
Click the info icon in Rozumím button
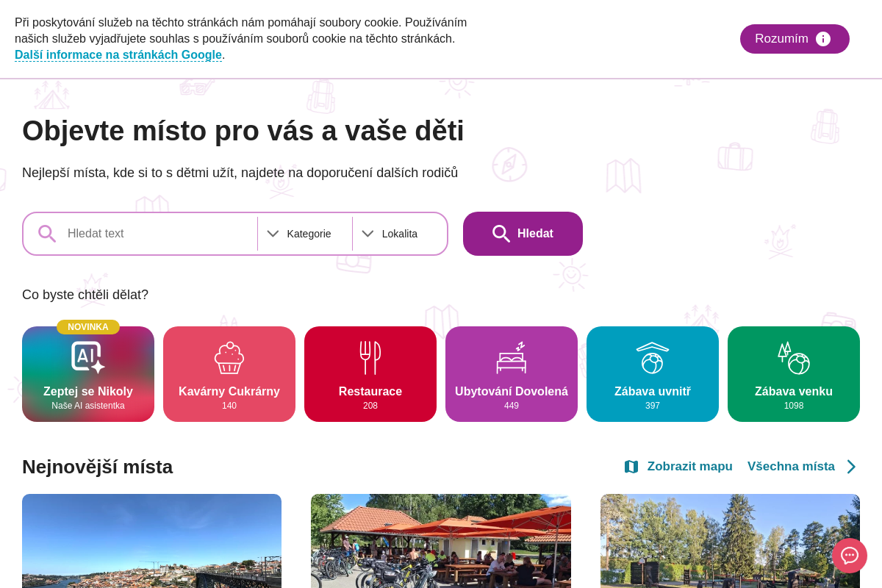823,39
